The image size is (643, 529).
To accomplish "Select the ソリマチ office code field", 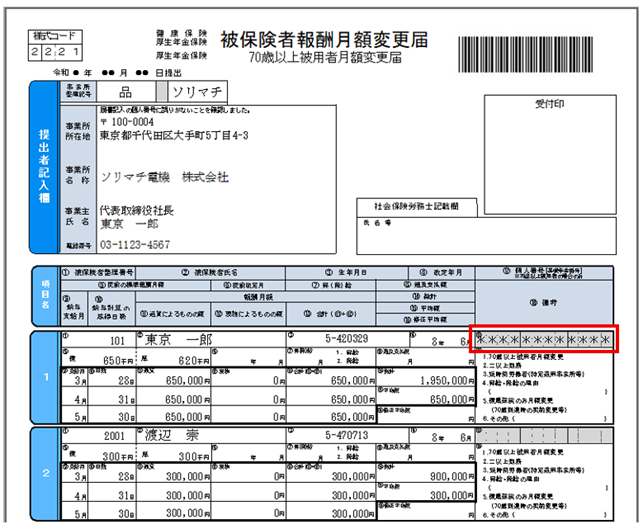I will pos(197,92).
